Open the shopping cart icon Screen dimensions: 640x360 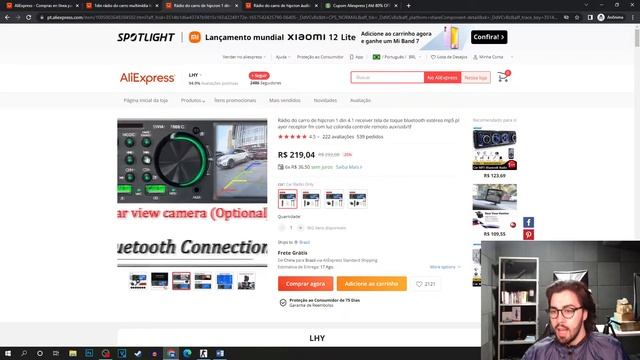pos(503,77)
